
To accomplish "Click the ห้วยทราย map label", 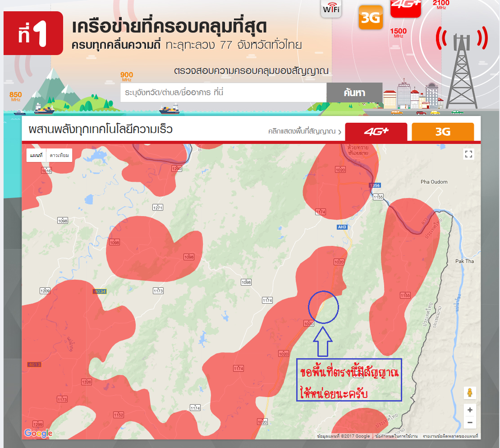I will pos(358,148).
